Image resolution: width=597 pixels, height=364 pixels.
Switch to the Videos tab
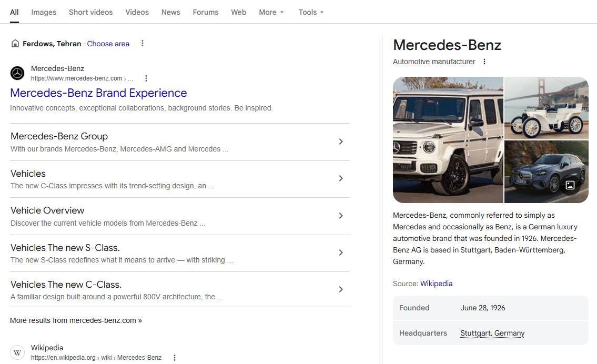tap(137, 12)
